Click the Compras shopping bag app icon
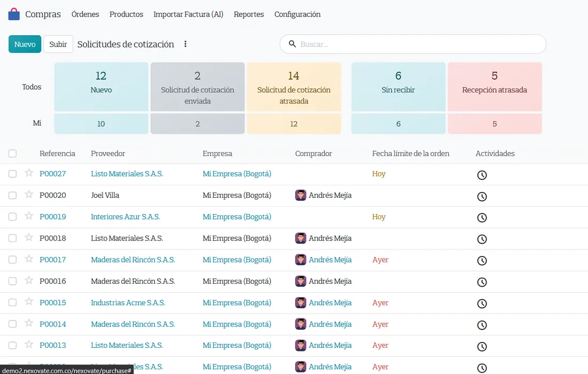 (14, 14)
